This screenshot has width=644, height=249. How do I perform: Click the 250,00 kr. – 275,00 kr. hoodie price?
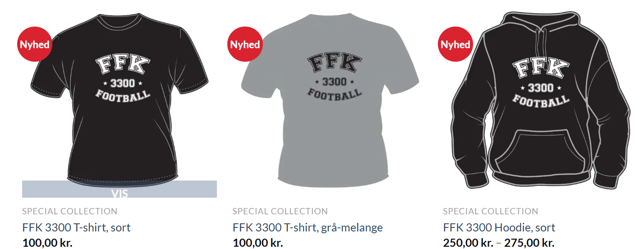(499, 243)
